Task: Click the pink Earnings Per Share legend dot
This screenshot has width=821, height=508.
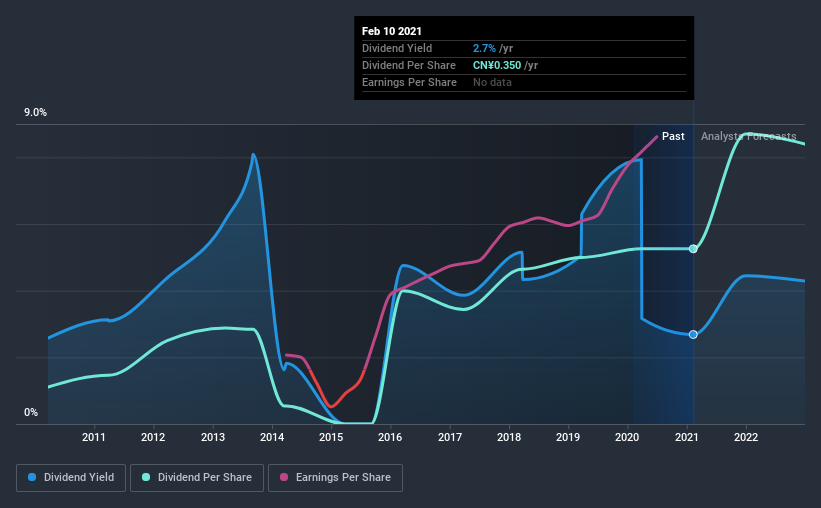Action: point(284,477)
